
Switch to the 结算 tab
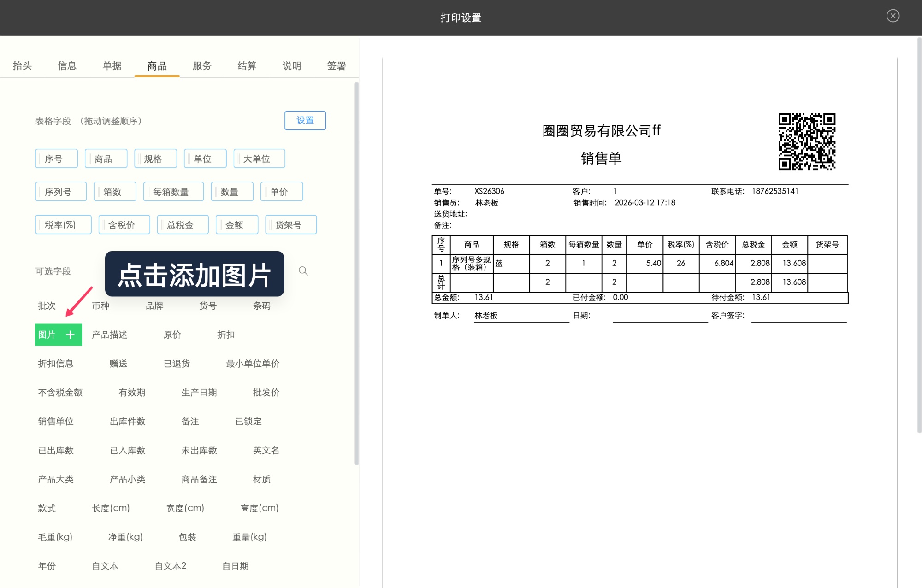point(246,65)
